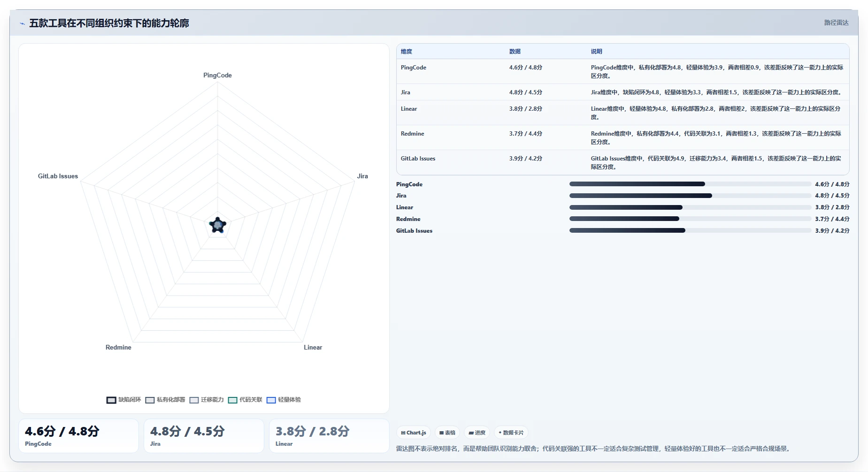Click the 表格 tag chip
Viewport: 868px width, 472px height.
[x=447, y=433]
